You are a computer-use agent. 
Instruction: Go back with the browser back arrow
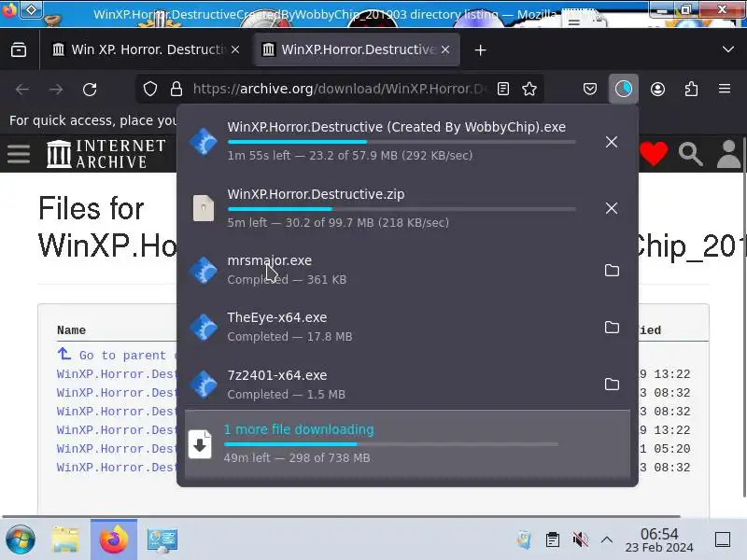click(21, 89)
